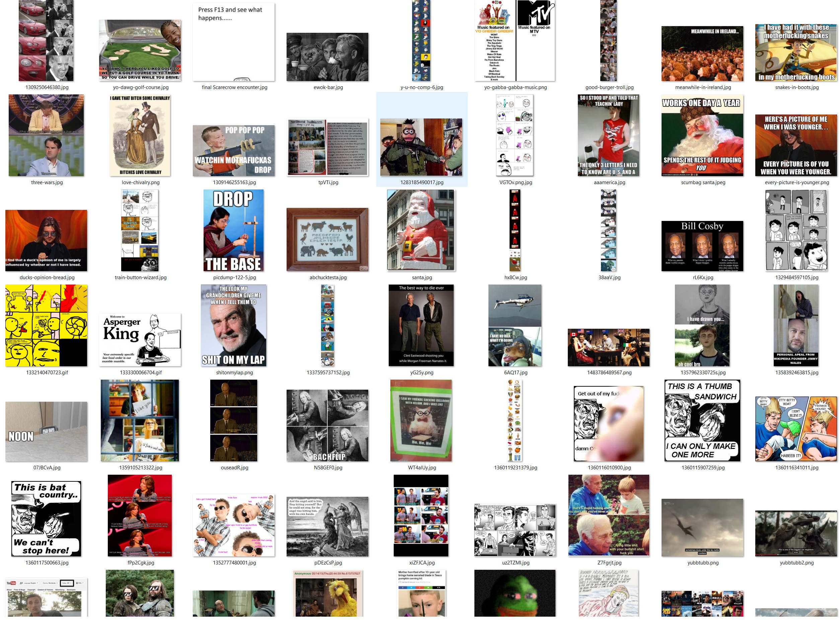Image resolution: width=840 pixels, height=620 pixels.
Task: Select the ewok-bar.jpg thumbnail
Action: point(328,57)
